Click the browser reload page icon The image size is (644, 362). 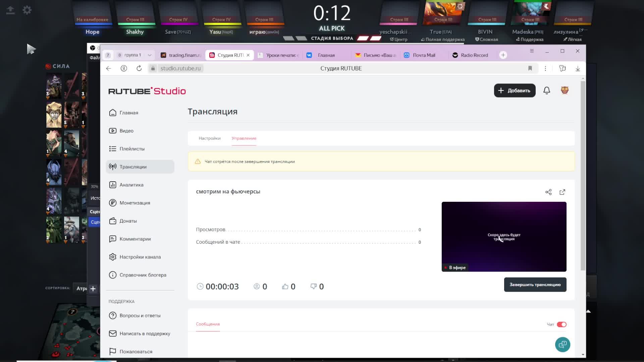(x=139, y=68)
